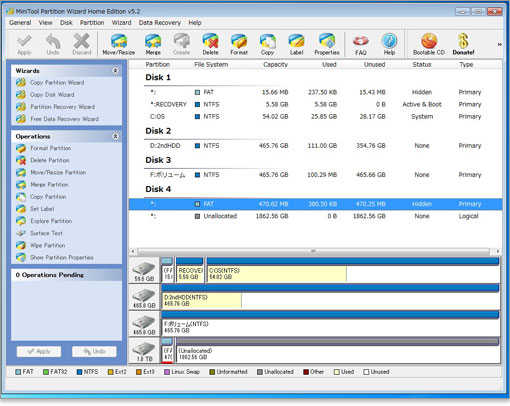
Task: Collapse the Operations panel
Action: tap(115, 136)
